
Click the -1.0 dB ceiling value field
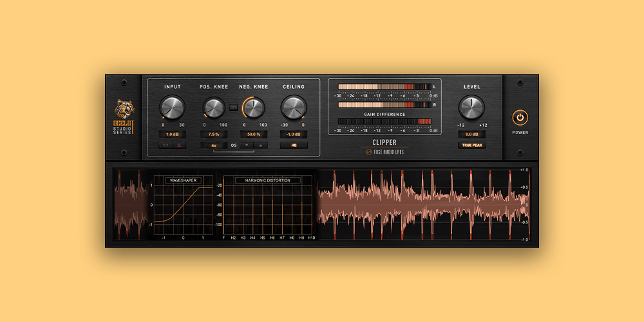[x=294, y=134]
